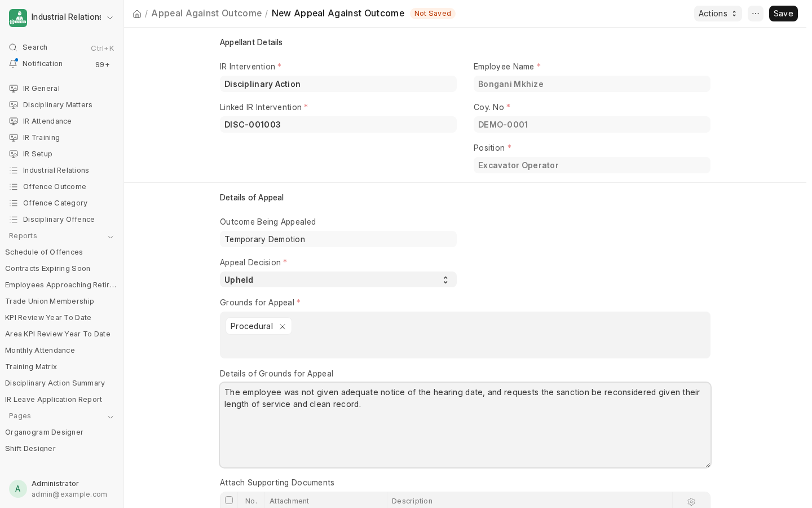Click the IR Attendance sidebar icon
This screenshot has height=508, width=812.
click(14, 121)
